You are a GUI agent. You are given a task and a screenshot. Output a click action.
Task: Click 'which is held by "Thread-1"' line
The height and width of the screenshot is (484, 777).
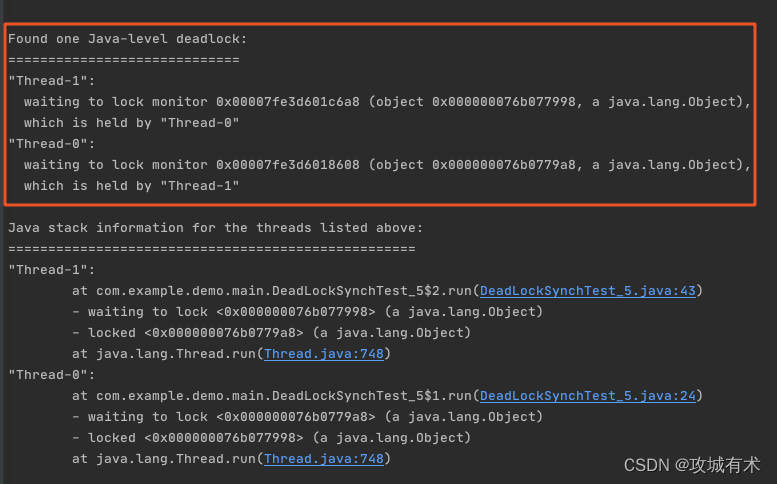[132, 186]
